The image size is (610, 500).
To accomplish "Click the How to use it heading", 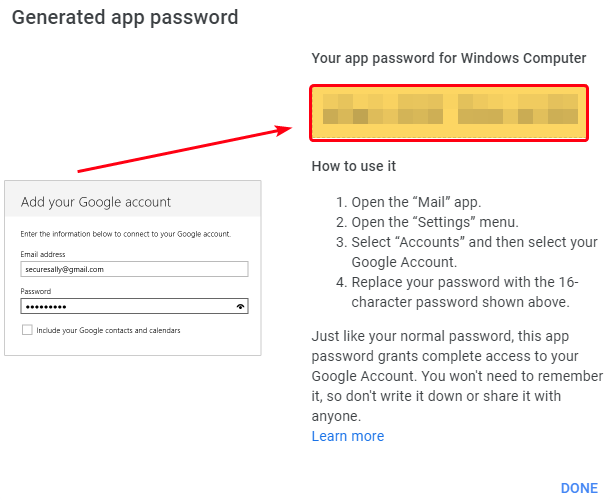I will point(354,166).
